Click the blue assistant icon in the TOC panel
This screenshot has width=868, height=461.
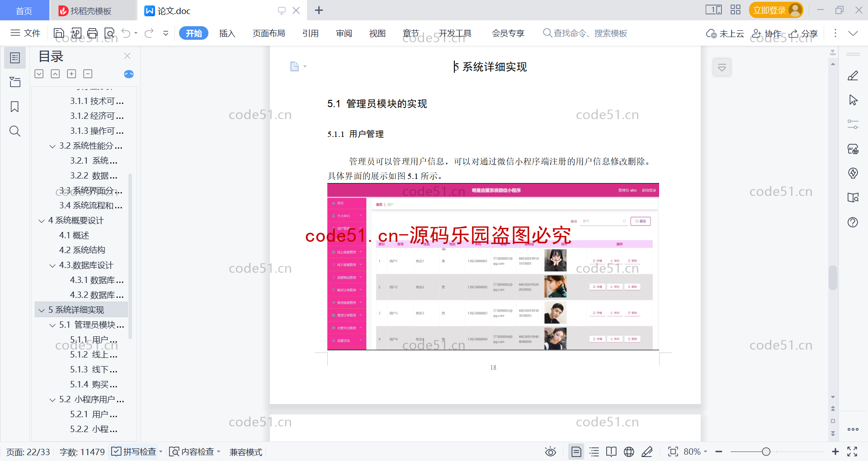(x=129, y=74)
